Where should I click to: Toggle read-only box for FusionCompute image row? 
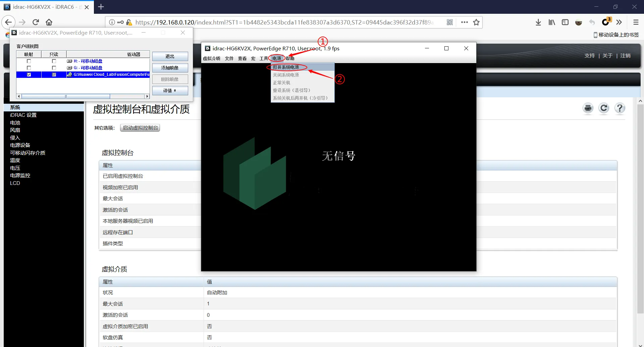point(54,75)
